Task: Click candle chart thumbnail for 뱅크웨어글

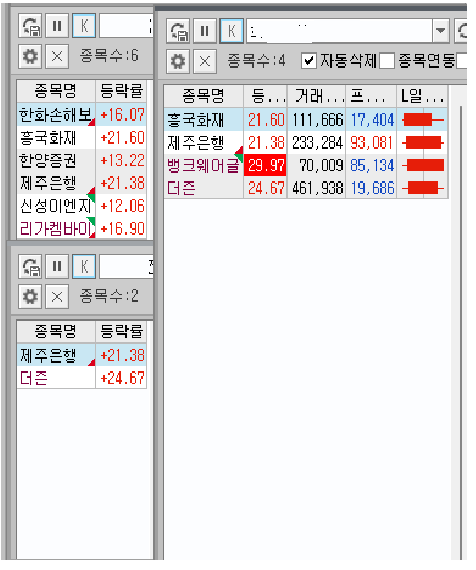Action: pyautogui.click(x=422, y=165)
